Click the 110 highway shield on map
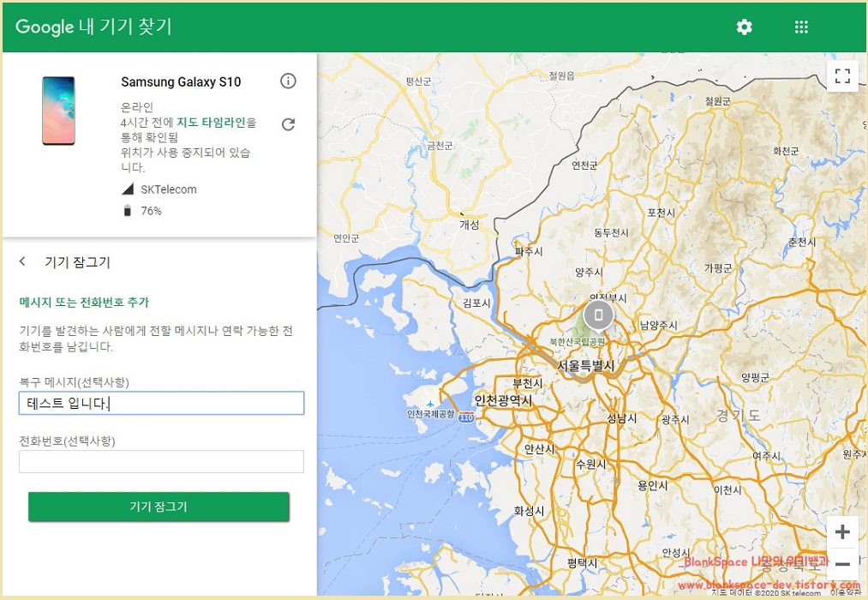868x600 pixels. coord(467,418)
